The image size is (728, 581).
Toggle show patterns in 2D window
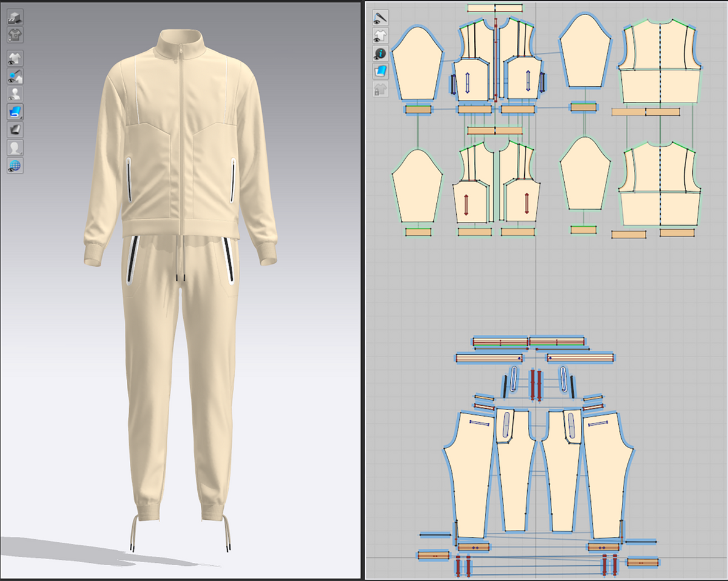coord(380,35)
